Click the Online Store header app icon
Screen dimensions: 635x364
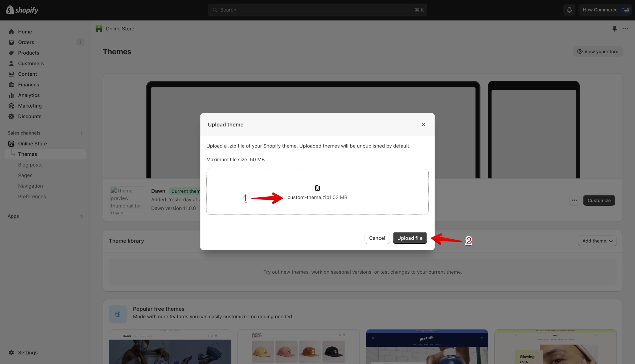99,29
